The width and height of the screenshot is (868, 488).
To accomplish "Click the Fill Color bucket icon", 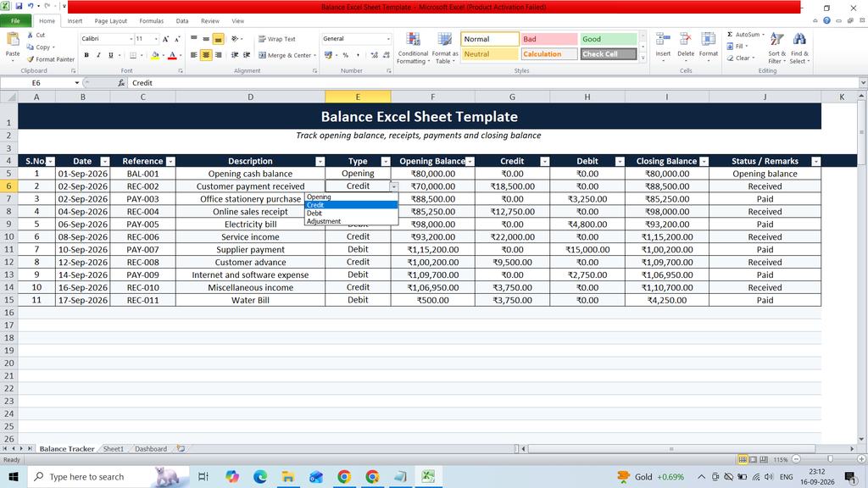I will point(155,55).
